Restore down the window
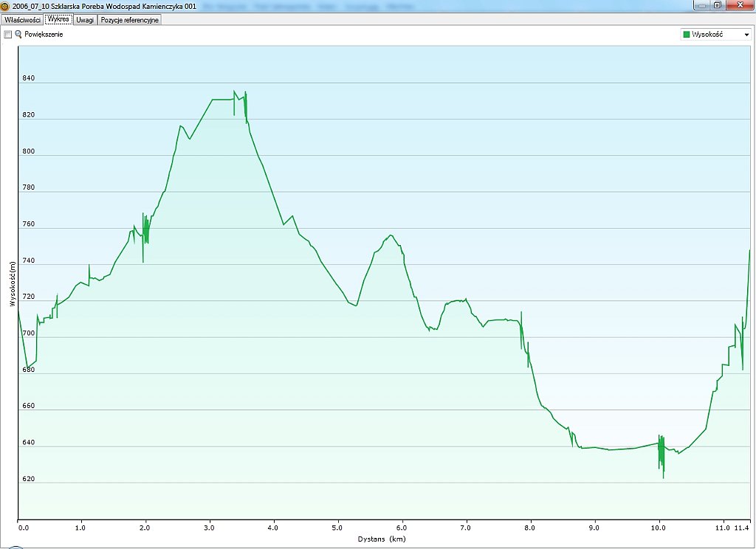Image resolution: width=756 pixels, height=549 pixels. [x=716, y=4]
